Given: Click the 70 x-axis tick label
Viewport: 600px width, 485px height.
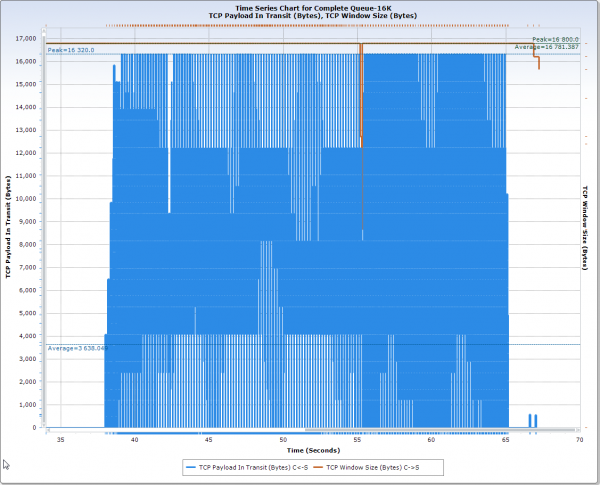Looking at the screenshot, I should 579,439.
